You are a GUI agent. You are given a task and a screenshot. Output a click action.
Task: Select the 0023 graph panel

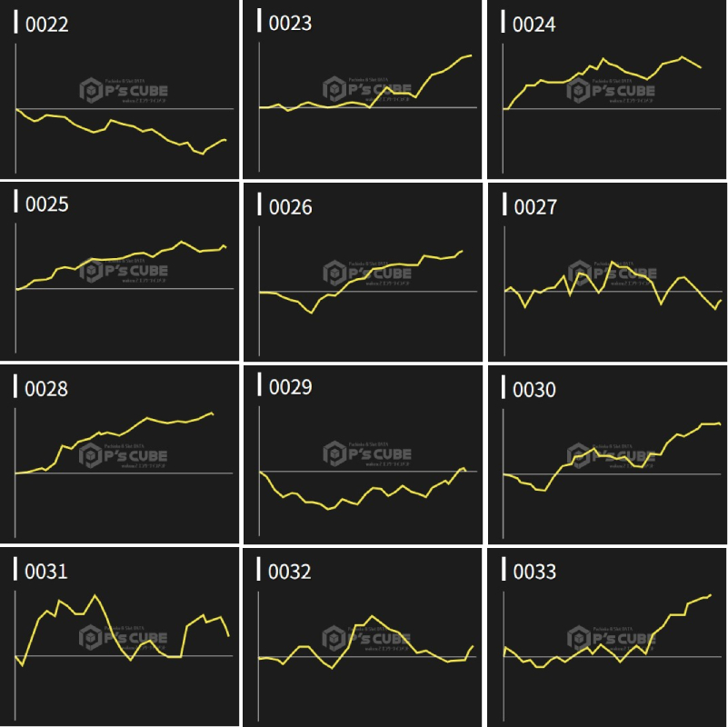coord(364,89)
